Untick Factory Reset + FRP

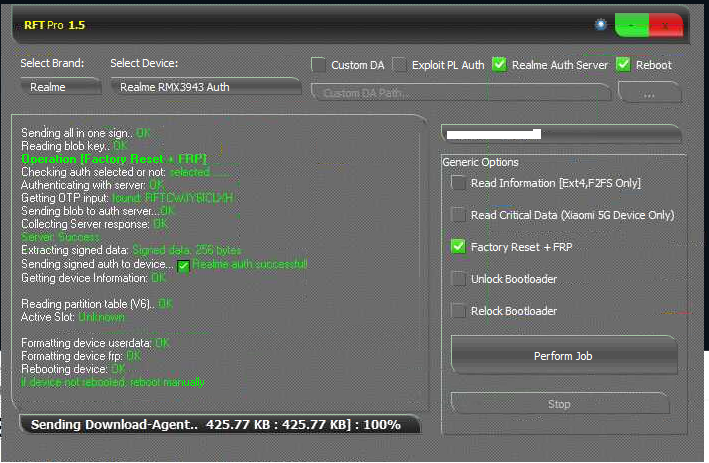tap(459, 247)
